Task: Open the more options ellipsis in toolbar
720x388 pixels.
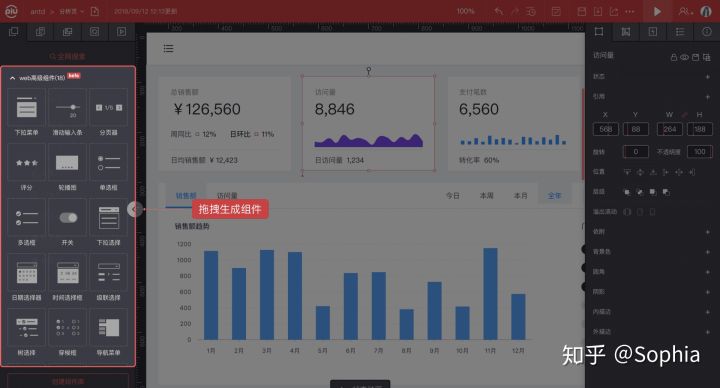Action: click(x=630, y=11)
